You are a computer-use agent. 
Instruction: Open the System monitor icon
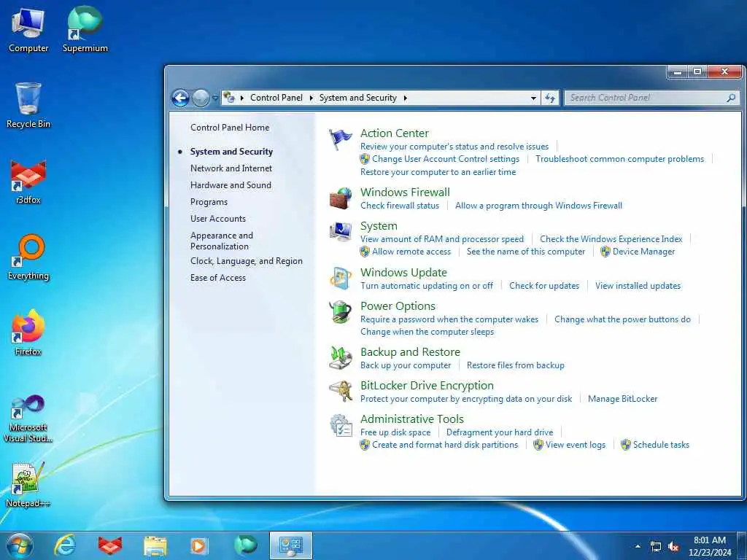pos(340,231)
